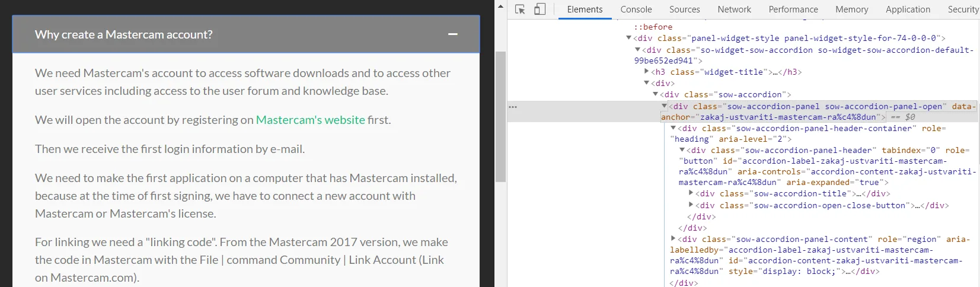
Task: Click the page's vertical scrollbar thumb
Action: tap(500, 116)
